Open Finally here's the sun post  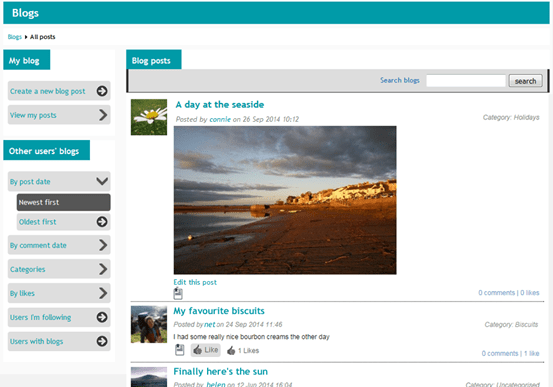(x=220, y=371)
